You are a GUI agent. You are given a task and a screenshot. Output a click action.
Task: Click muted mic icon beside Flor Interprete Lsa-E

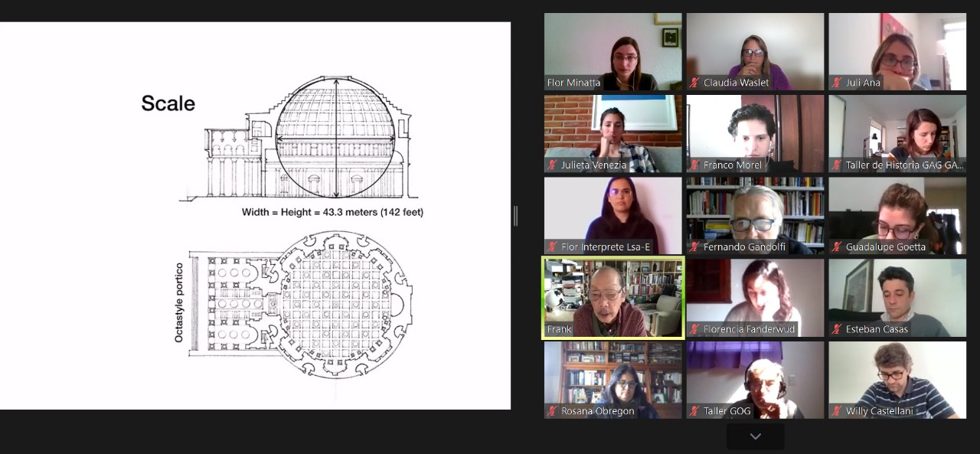click(552, 247)
